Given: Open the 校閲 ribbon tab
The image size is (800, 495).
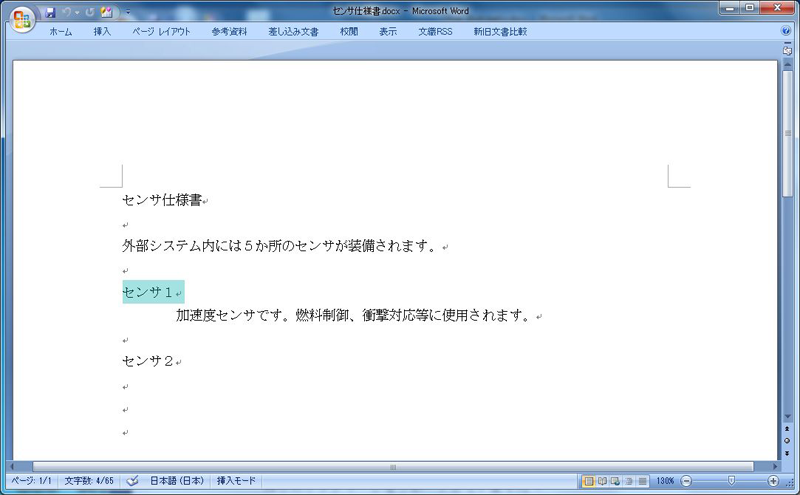Looking at the screenshot, I should coord(349,32).
